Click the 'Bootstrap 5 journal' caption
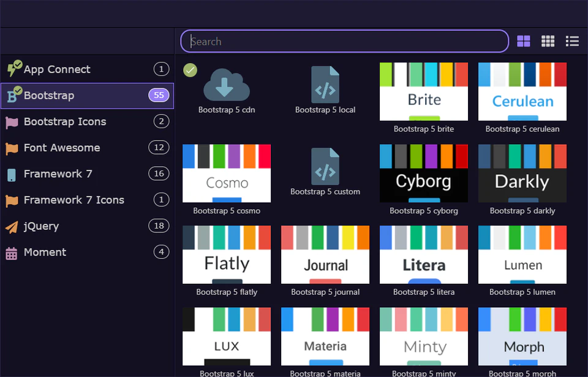The image size is (588, 377). coord(325,292)
